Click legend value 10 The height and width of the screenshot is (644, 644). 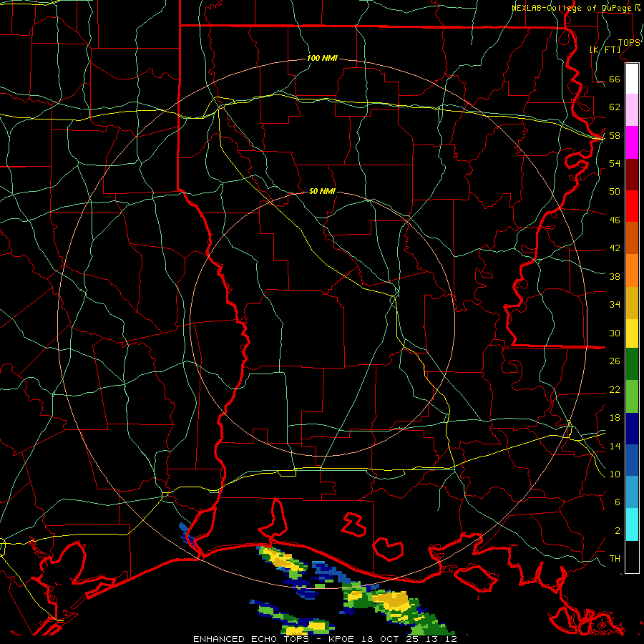click(615, 474)
